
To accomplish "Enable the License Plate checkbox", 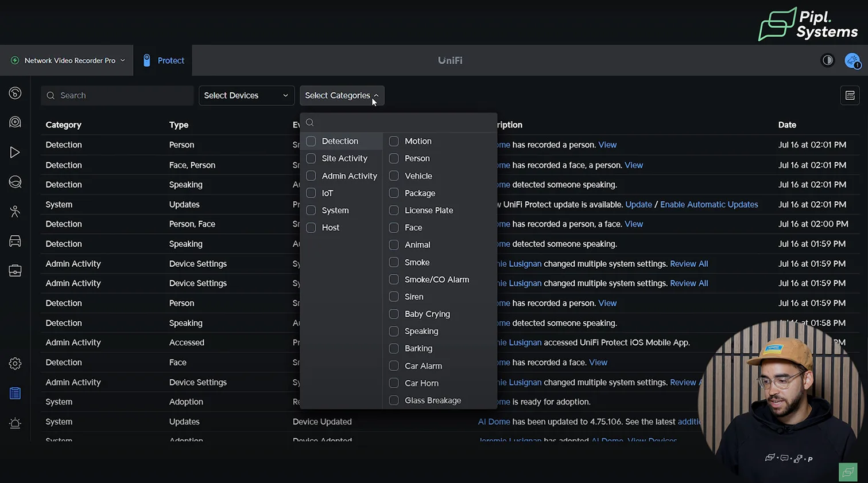I will point(394,211).
